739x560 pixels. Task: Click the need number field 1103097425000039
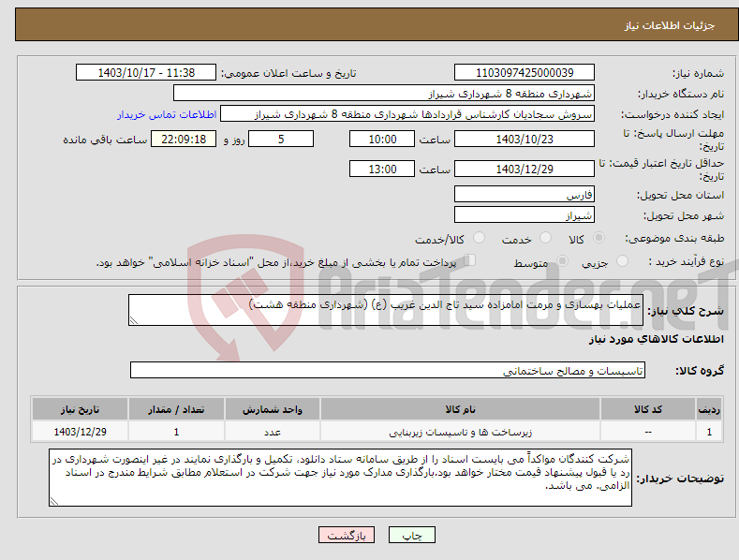[525, 73]
